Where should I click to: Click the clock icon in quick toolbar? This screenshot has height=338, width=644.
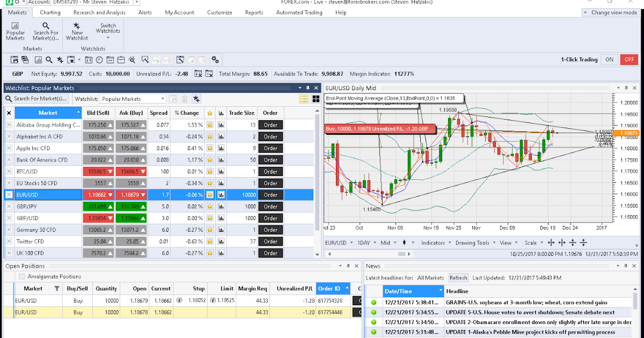pos(99,60)
